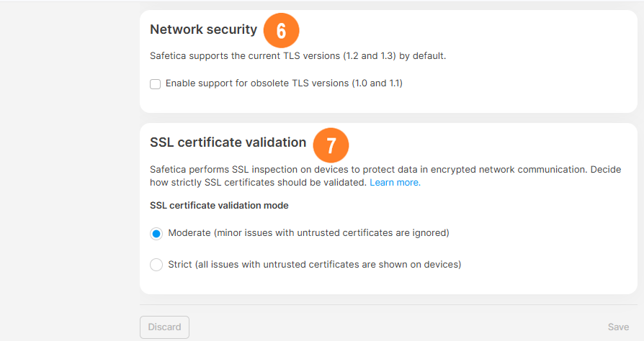Click the Network security heading
This screenshot has width=644, height=341.
pyautogui.click(x=203, y=29)
